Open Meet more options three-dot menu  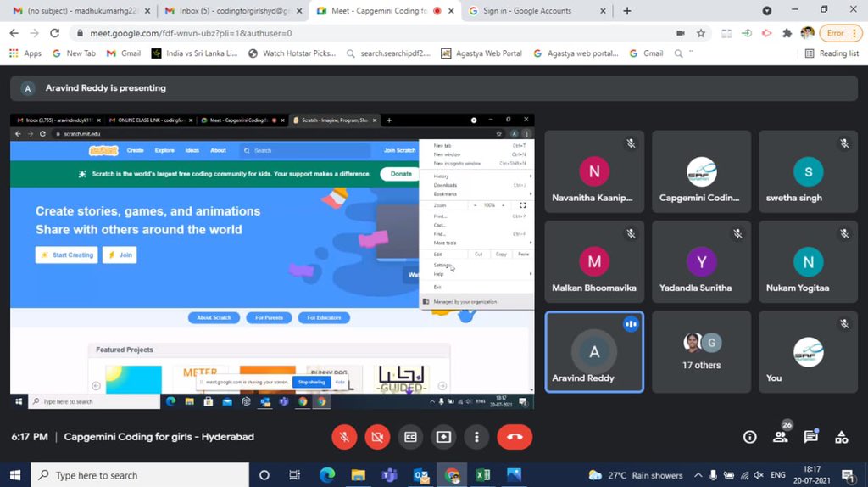point(476,437)
